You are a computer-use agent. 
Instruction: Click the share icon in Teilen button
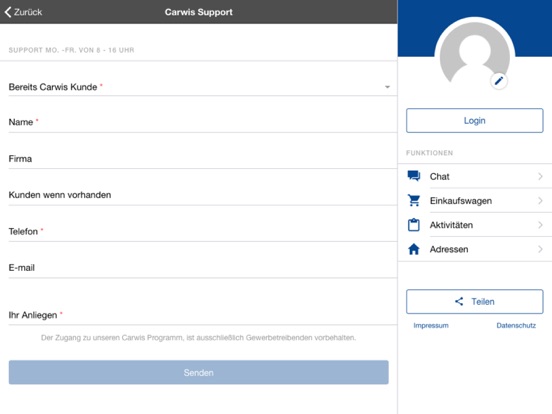coord(459,301)
